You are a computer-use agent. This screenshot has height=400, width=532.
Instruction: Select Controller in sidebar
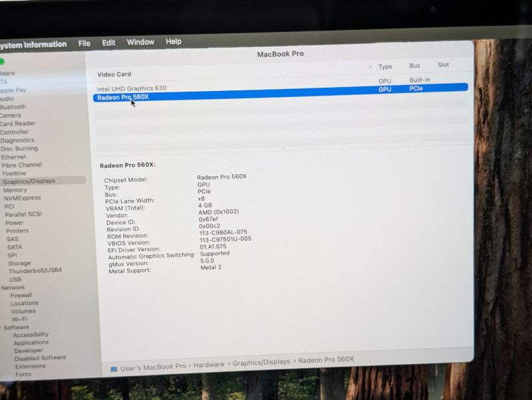[x=14, y=132]
